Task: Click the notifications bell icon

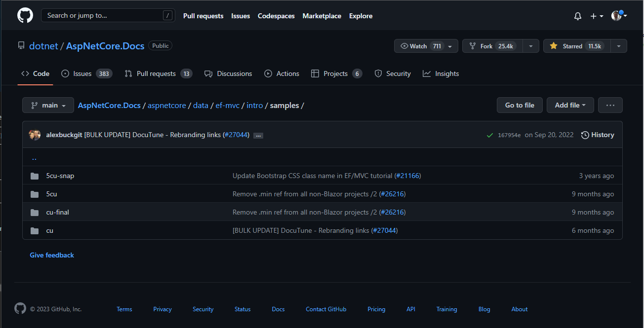Action: 578,16
